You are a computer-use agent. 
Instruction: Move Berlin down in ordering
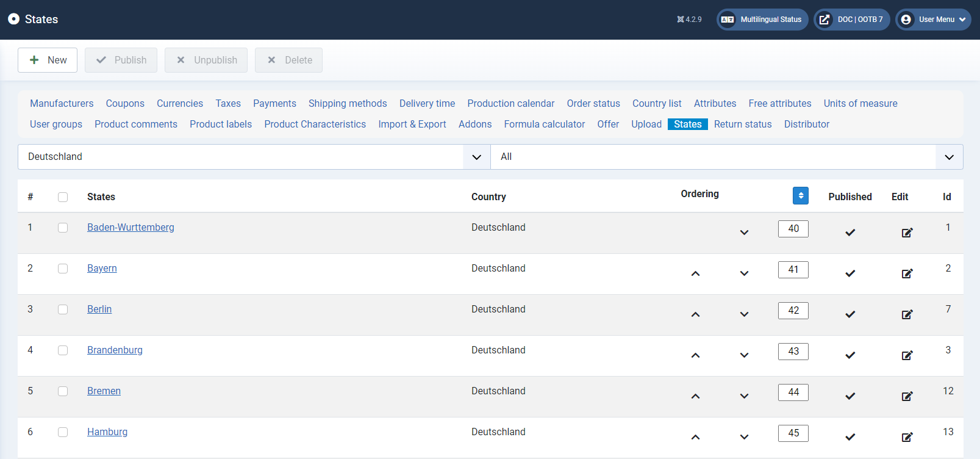click(744, 314)
